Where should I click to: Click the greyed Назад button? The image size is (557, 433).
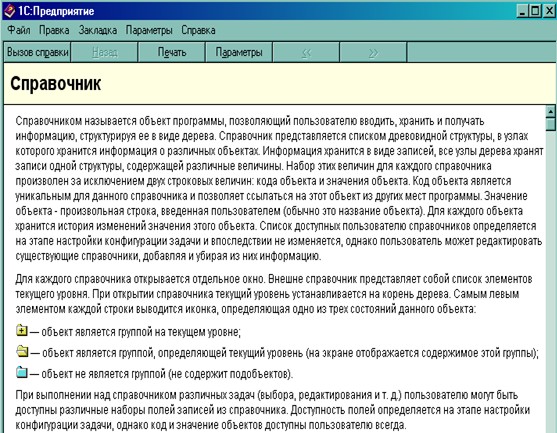pos(104,52)
